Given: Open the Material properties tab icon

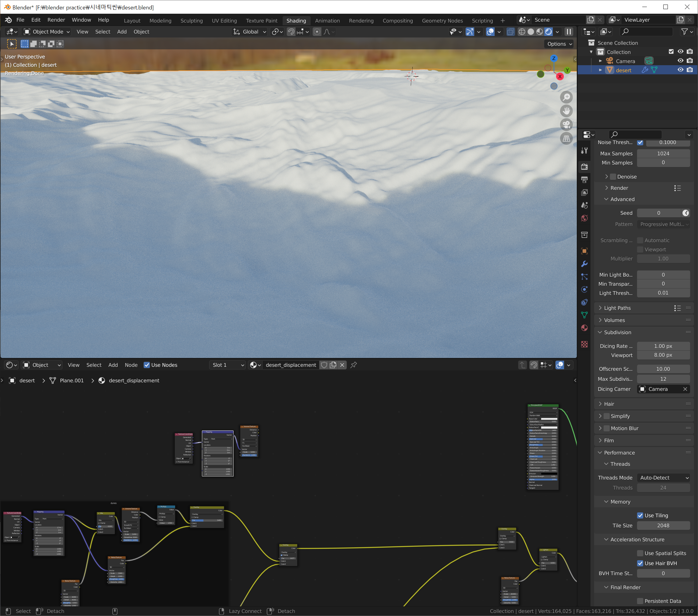Looking at the screenshot, I should [x=584, y=328].
